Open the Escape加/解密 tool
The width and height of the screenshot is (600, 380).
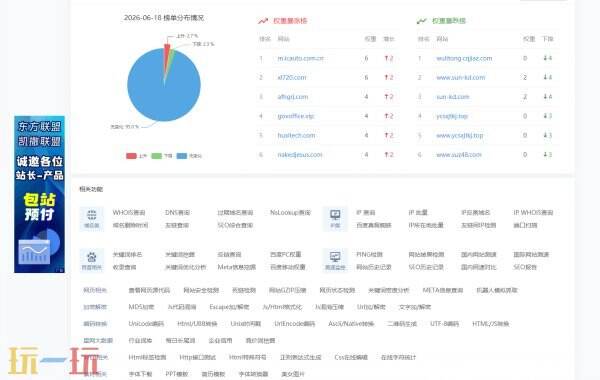229,307
